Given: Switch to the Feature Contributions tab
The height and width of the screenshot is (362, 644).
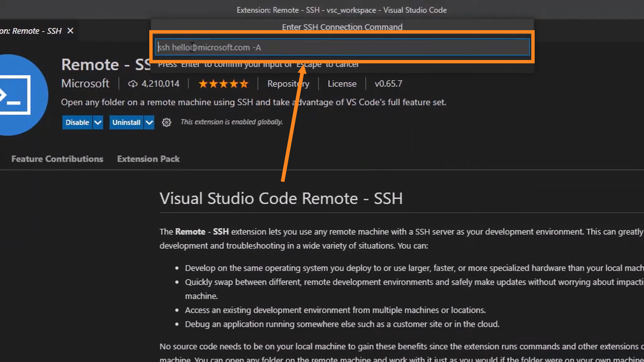Looking at the screenshot, I should tap(57, 159).
